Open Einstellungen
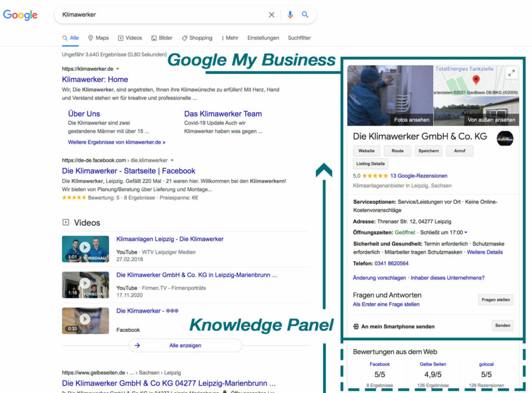 click(263, 38)
